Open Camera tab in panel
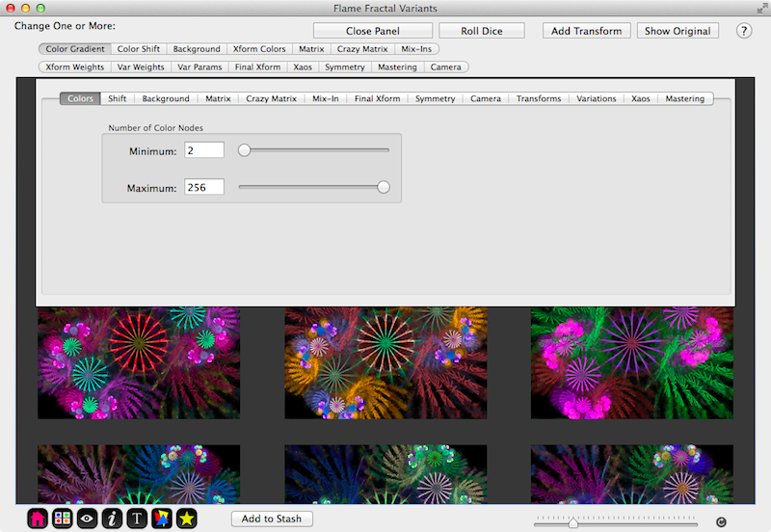This screenshot has width=771, height=532. [x=486, y=99]
